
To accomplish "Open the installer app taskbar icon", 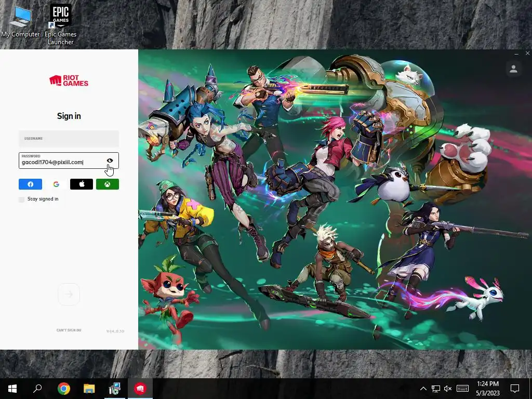I will 115,389.
